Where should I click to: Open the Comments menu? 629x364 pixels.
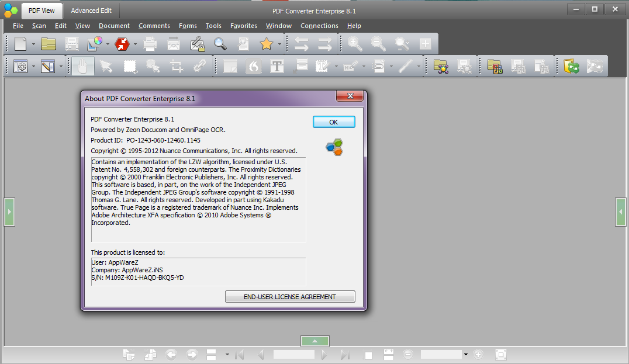tap(154, 26)
